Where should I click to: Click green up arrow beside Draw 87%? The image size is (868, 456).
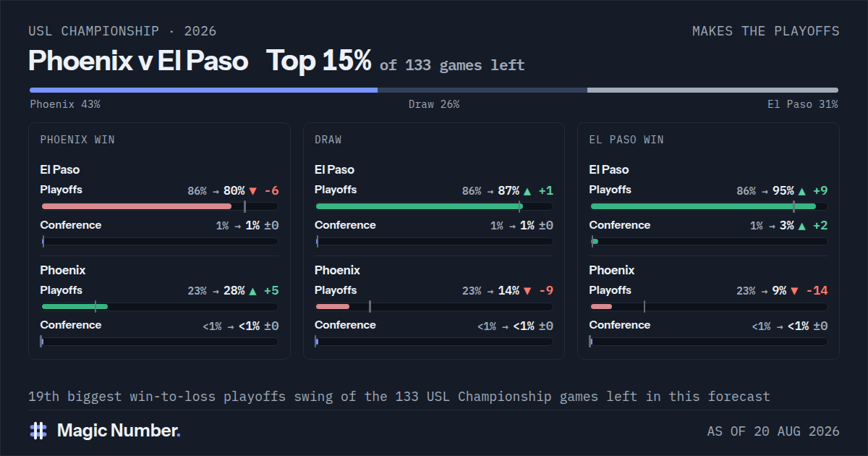tap(527, 191)
